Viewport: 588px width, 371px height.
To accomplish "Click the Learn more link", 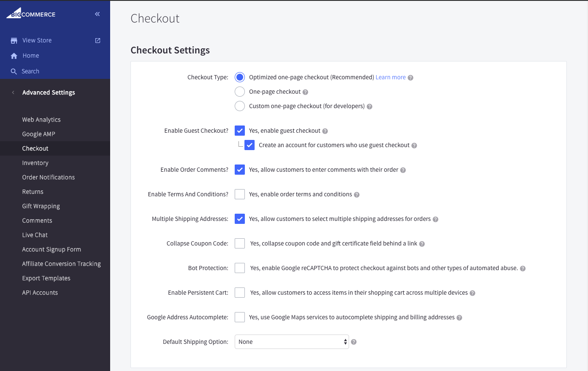I will (391, 77).
